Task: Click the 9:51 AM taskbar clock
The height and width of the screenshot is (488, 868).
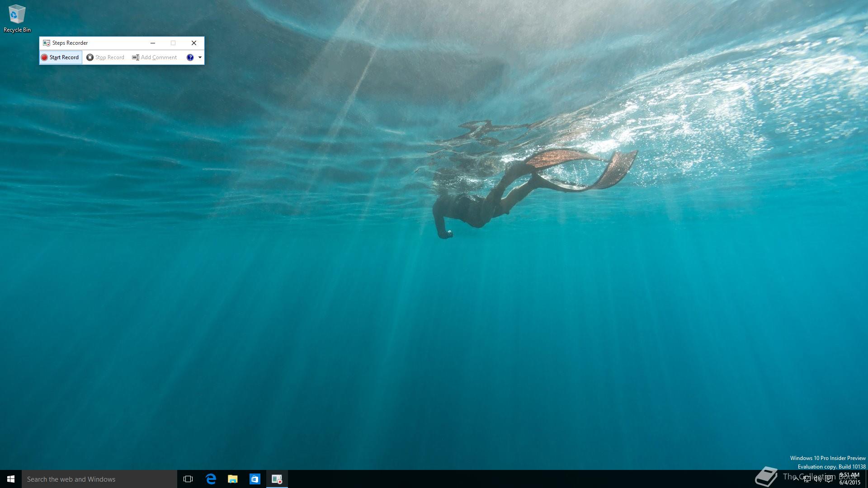Action: click(x=849, y=479)
